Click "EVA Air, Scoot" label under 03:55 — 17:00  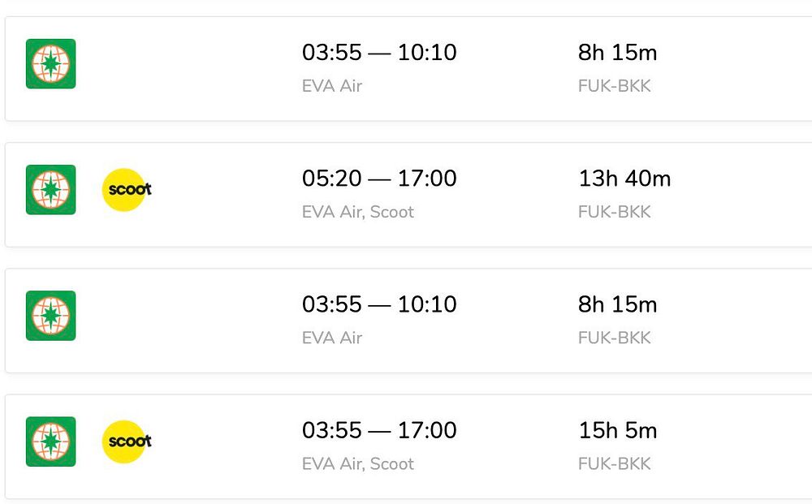pos(358,463)
